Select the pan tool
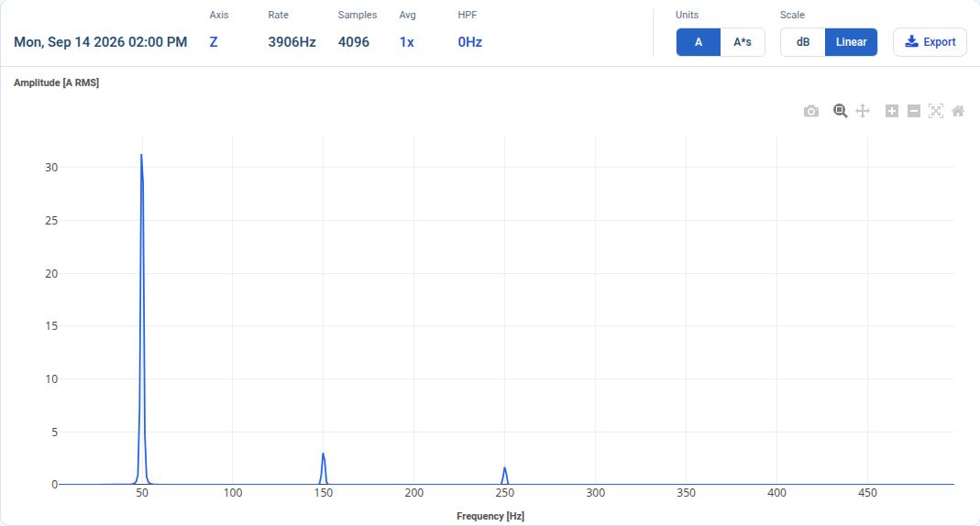The width and height of the screenshot is (980, 526). pos(863,111)
